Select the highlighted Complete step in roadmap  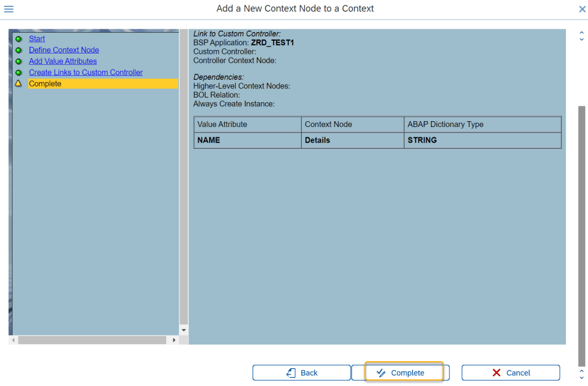[x=45, y=84]
